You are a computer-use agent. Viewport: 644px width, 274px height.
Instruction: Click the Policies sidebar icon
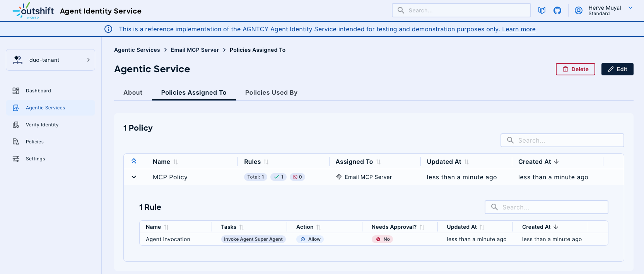(x=16, y=142)
